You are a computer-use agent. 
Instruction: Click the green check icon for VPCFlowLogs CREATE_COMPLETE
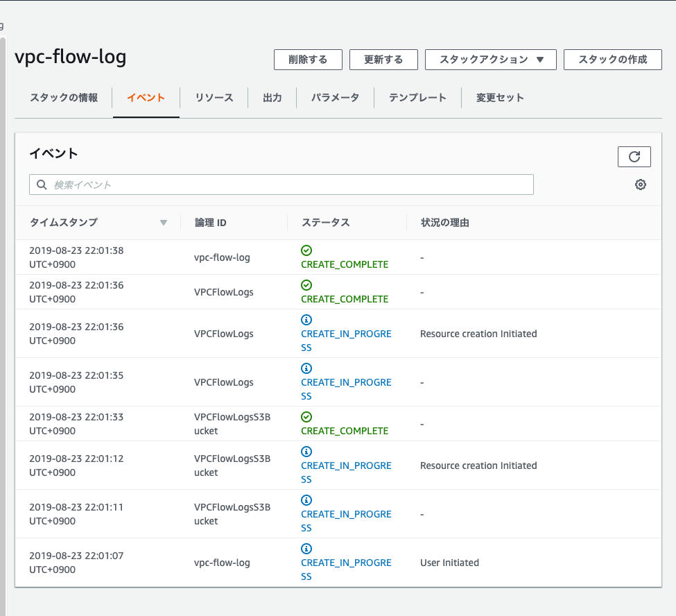306,285
